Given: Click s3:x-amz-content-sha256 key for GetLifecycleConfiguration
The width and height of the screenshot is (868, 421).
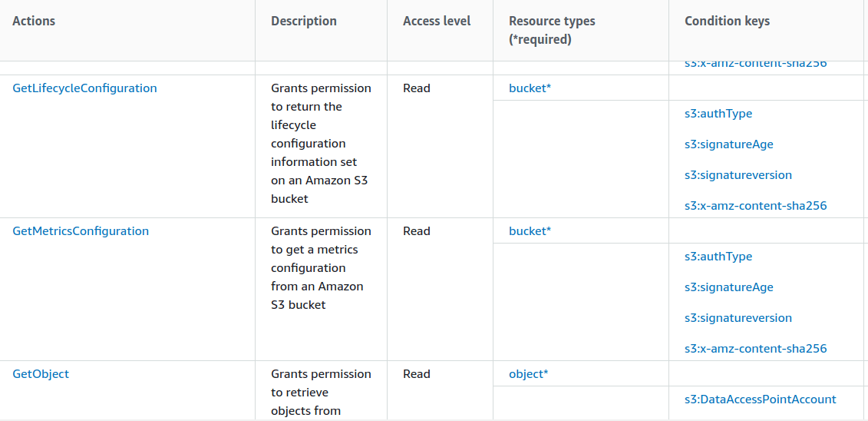Looking at the screenshot, I should coord(755,206).
